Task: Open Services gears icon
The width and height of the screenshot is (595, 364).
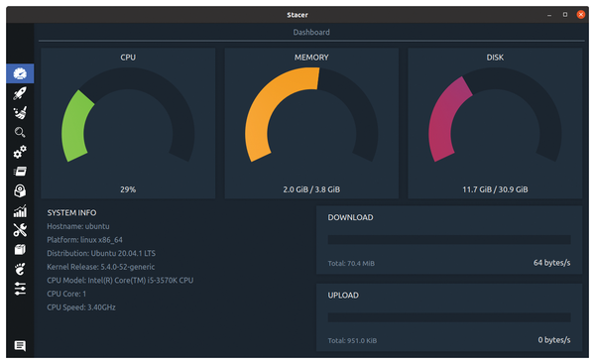Action: coord(20,152)
